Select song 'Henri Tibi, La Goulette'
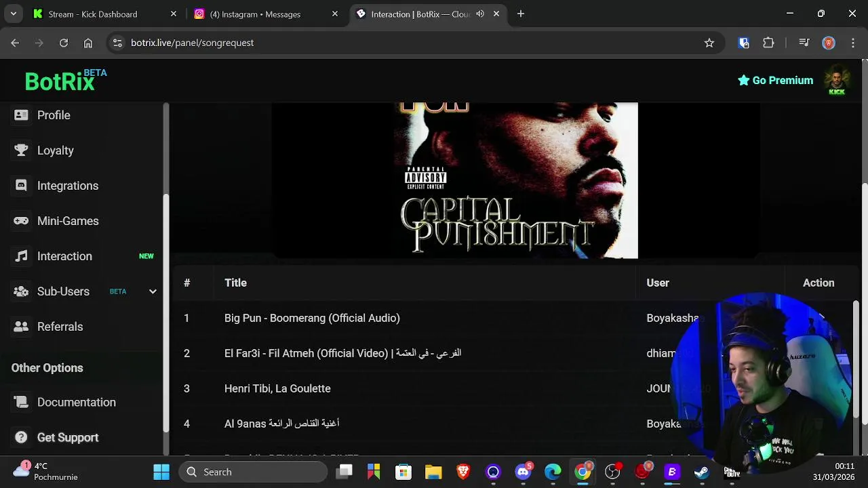The width and height of the screenshot is (868, 488). tap(277, 388)
